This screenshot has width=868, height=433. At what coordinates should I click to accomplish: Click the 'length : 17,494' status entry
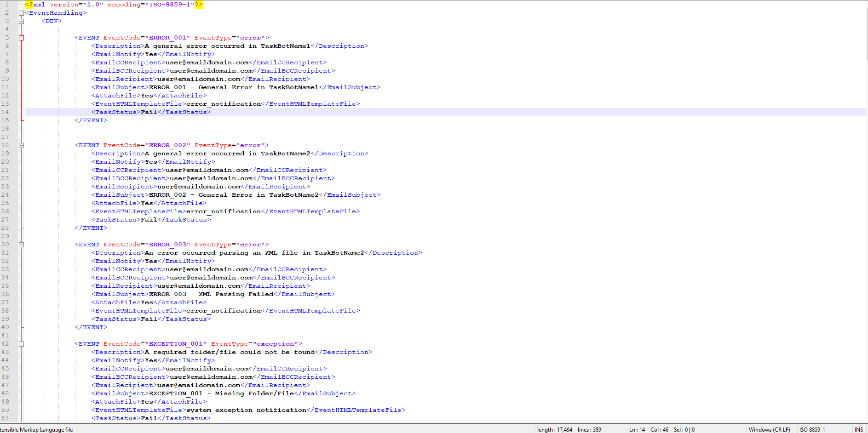[x=555, y=430]
